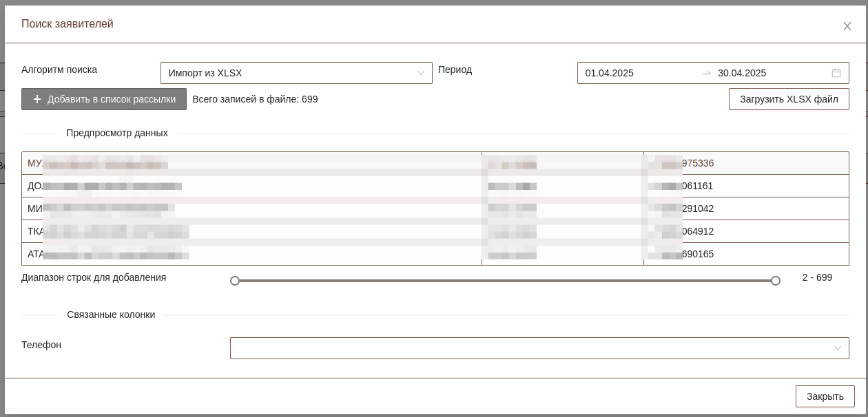Click the phone cell ending in 291042

point(746,208)
